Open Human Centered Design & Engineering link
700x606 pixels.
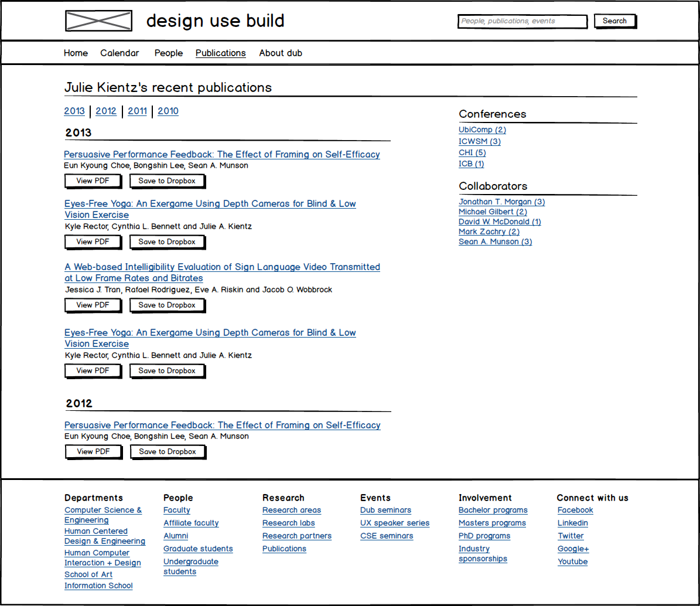click(105, 536)
